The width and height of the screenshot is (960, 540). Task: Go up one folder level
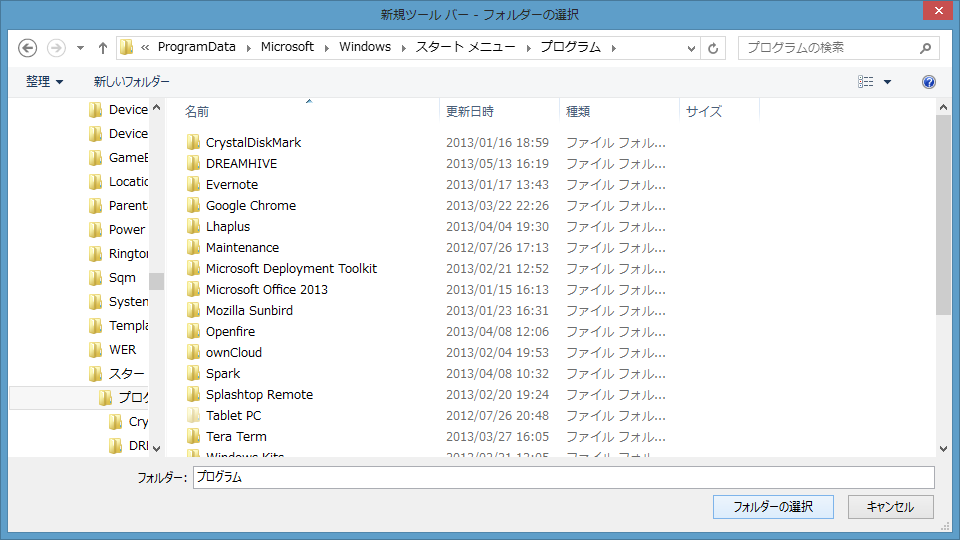click(x=103, y=48)
